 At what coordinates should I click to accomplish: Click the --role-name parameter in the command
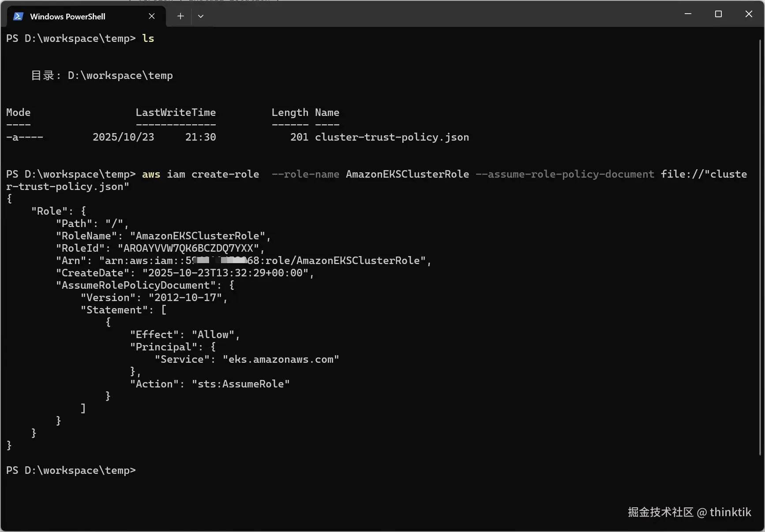pos(305,175)
